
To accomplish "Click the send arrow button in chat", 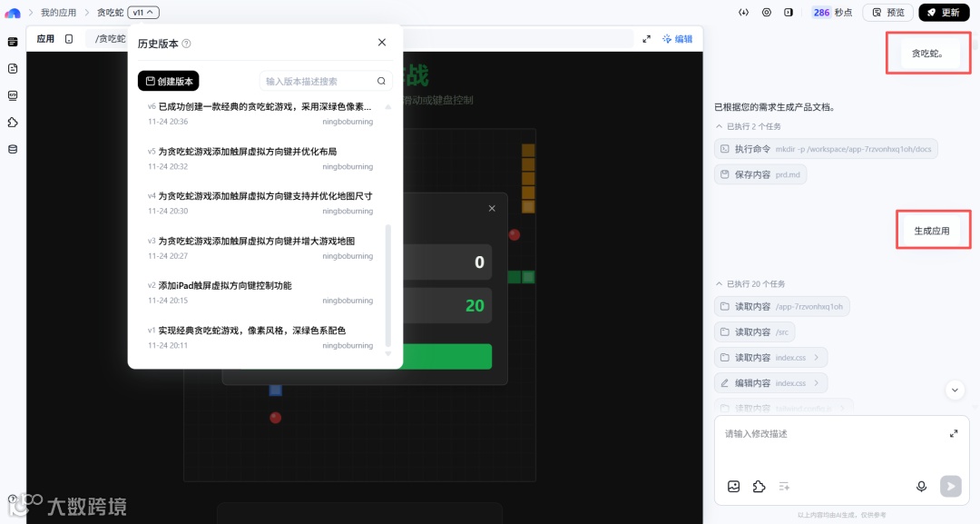I will pyautogui.click(x=951, y=486).
